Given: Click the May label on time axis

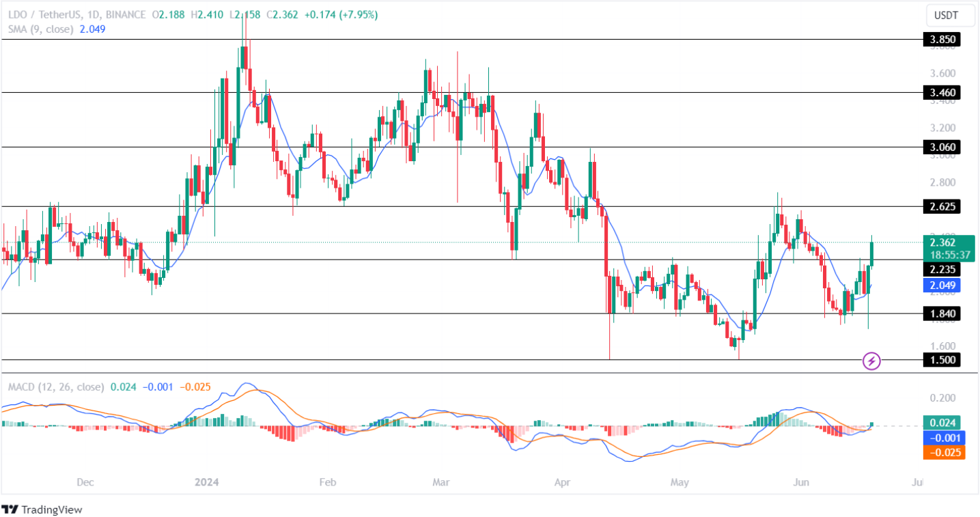Looking at the screenshot, I should tap(680, 482).
